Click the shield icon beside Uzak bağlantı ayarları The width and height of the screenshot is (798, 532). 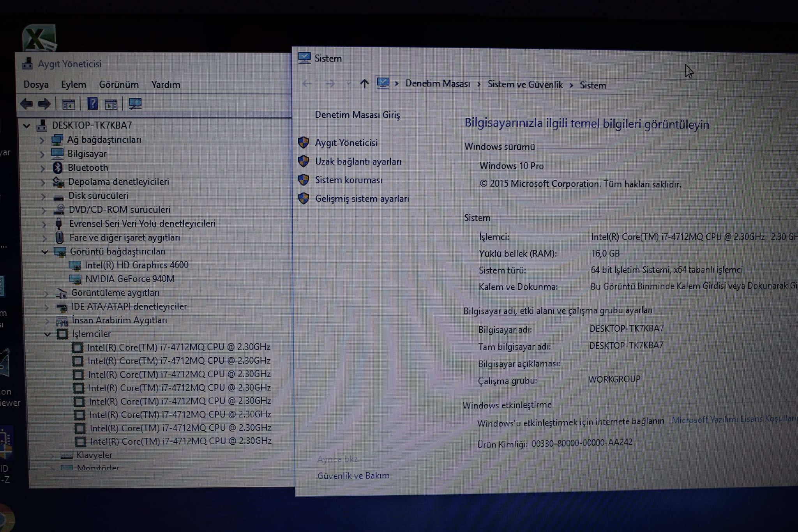[304, 161]
